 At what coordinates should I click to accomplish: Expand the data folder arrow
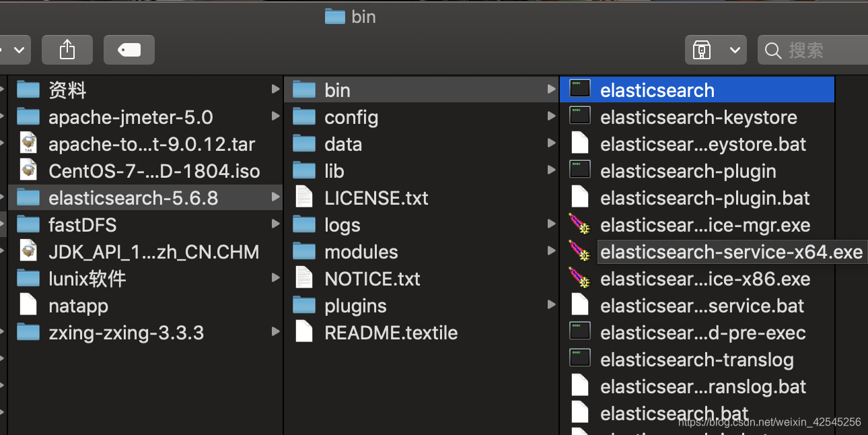click(552, 143)
